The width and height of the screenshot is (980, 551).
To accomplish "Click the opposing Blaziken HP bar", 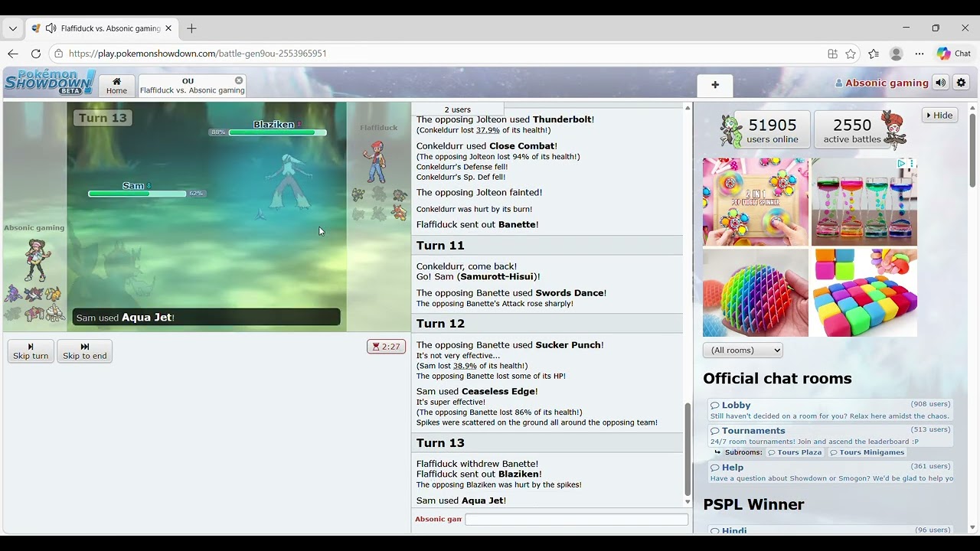I will click(278, 132).
